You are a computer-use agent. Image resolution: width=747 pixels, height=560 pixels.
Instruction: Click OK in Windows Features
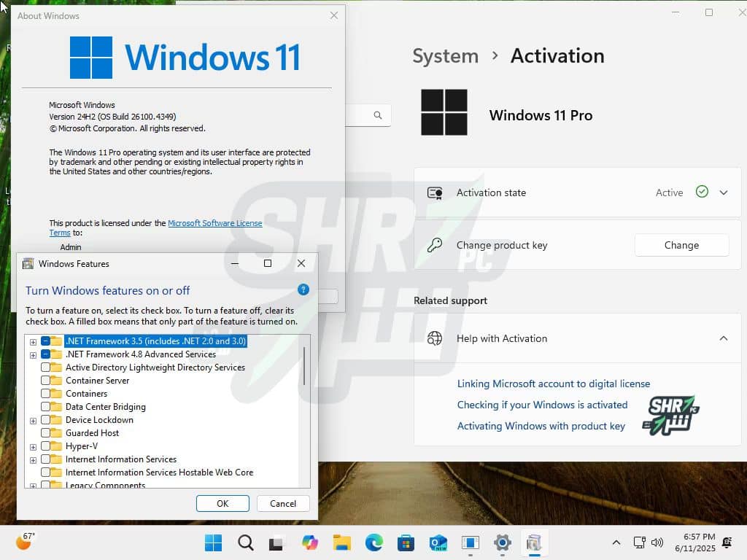pyautogui.click(x=222, y=503)
